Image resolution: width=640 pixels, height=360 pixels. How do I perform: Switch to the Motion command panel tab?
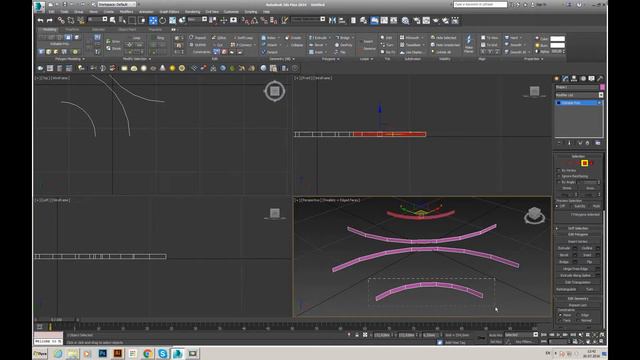pyautogui.click(x=583, y=78)
